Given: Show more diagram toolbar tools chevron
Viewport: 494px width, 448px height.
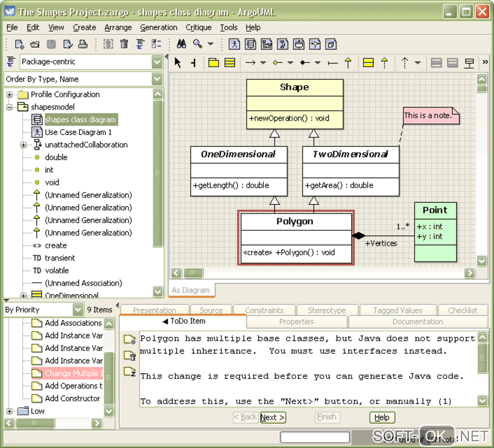Looking at the screenshot, I should (x=485, y=62).
